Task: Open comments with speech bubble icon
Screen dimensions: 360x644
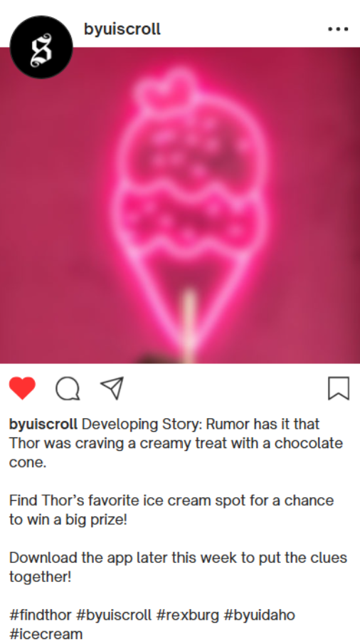Action: click(68, 388)
